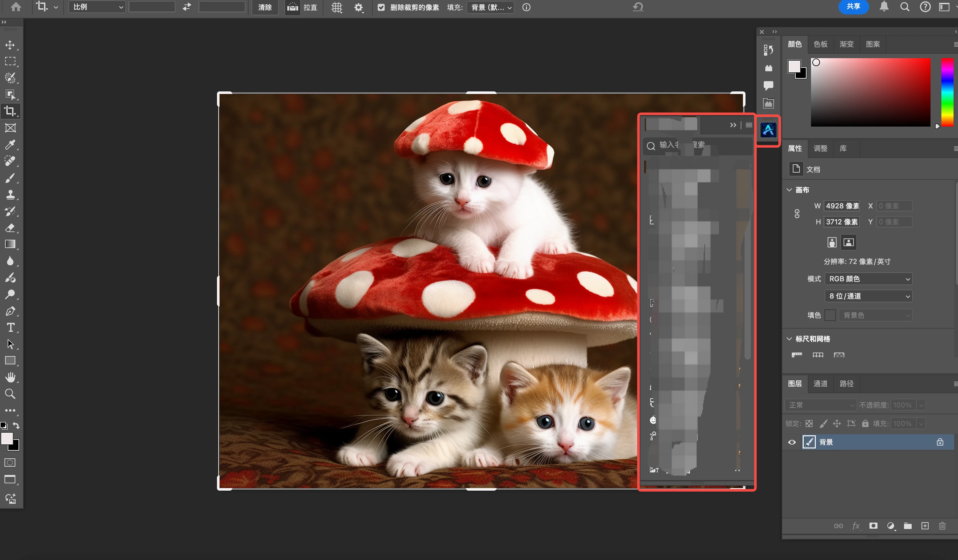Toggle the width-height link in canvas properties
This screenshot has width=958, height=560.
tap(797, 214)
